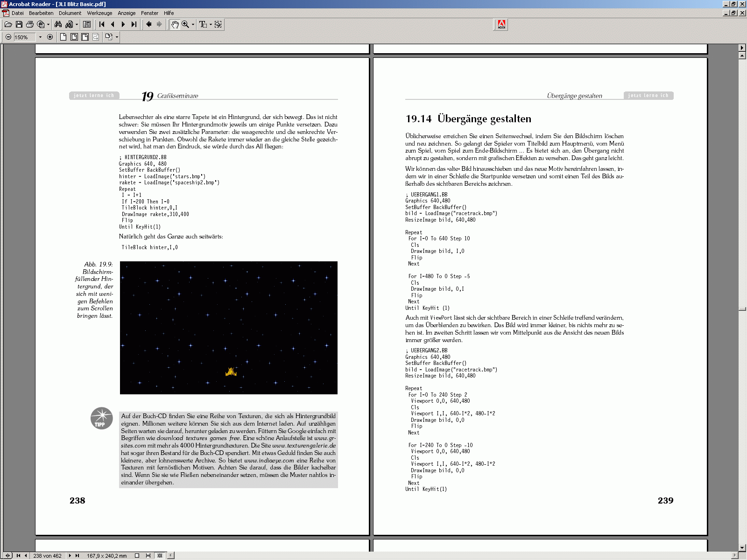The image size is (747, 560).
Task: Click the Zoom Out minus button
Action: 8,37
